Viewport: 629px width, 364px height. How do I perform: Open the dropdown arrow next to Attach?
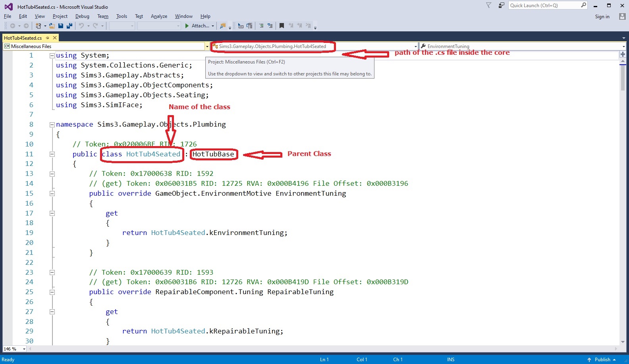click(213, 26)
